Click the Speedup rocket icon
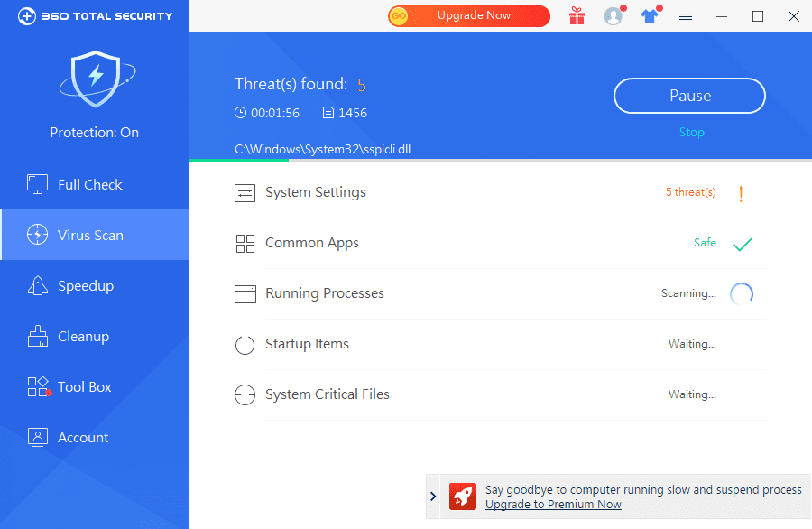 (37, 285)
